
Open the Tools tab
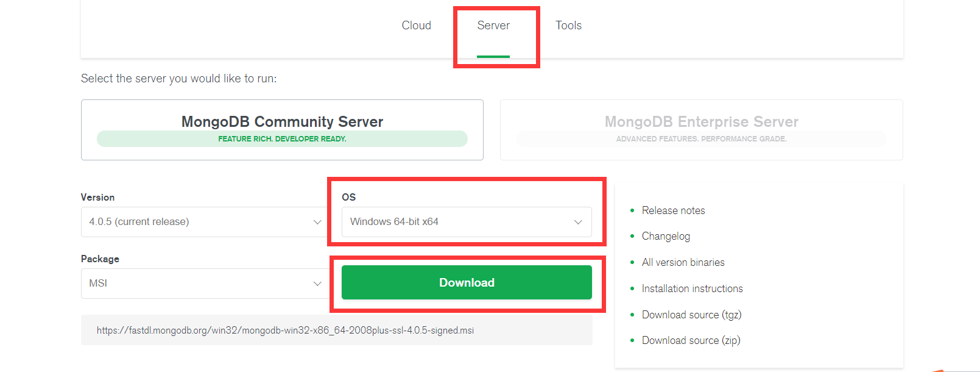pos(568,26)
